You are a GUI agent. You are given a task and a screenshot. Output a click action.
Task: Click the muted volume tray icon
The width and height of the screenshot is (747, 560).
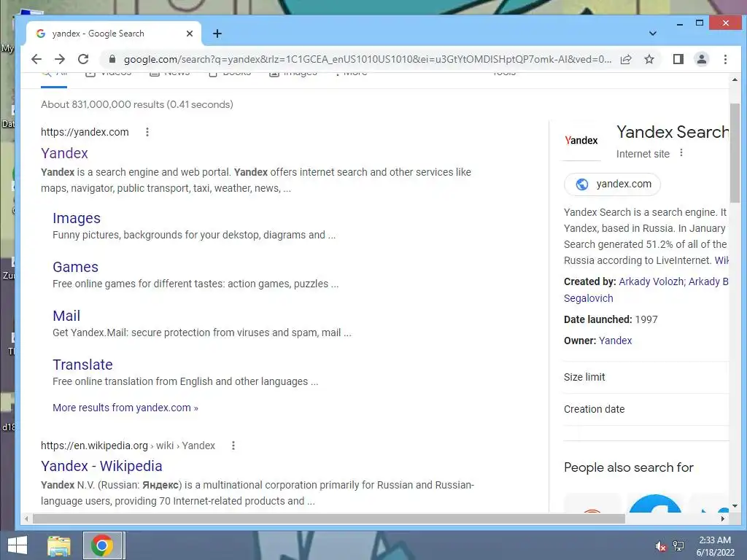(x=660, y=546)
